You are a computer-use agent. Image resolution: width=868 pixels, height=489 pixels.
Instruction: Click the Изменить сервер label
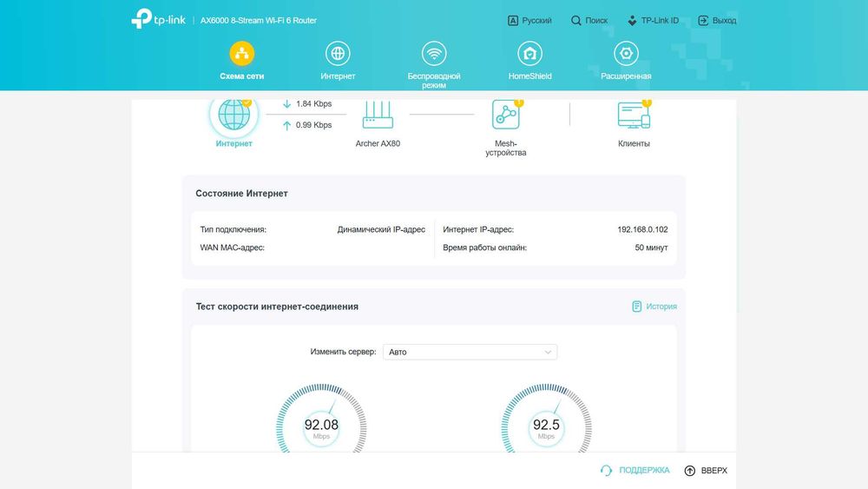tap(343, 352)
